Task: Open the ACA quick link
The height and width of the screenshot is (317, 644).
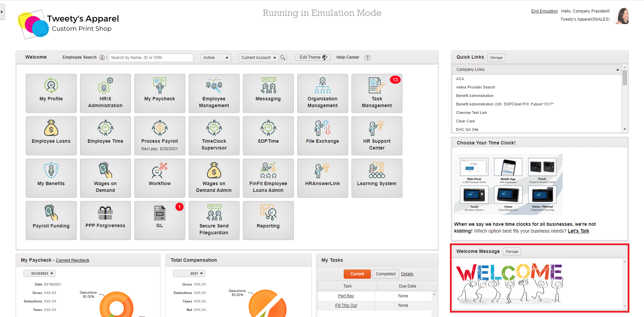Action: click(x=460, y=79)
